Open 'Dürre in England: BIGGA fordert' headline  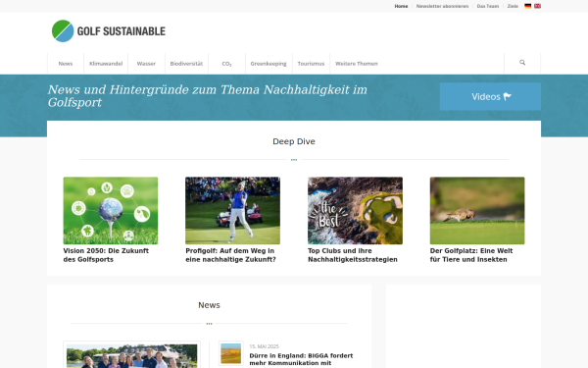coord(301,359)
